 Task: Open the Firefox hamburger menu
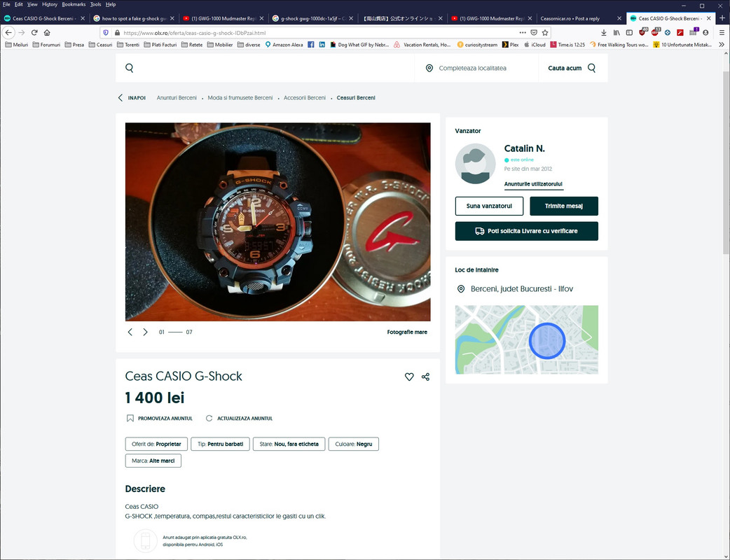coord(722,33)
